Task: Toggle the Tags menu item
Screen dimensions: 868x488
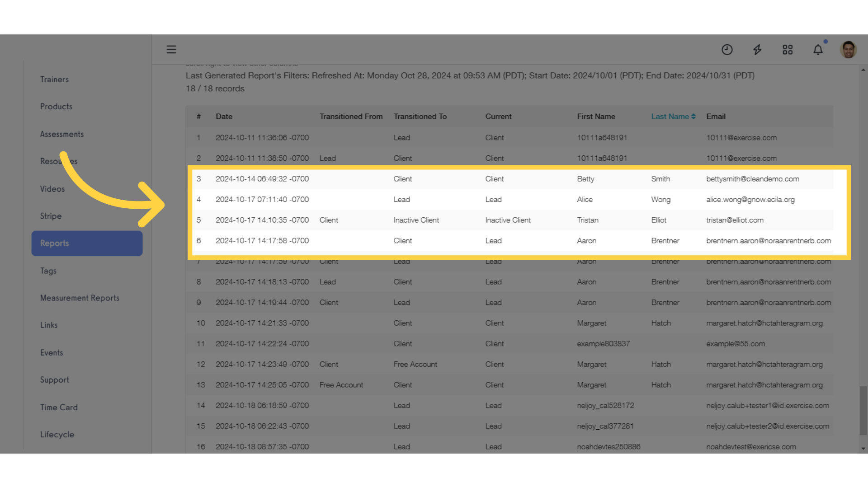Action: tap(47, 271)
